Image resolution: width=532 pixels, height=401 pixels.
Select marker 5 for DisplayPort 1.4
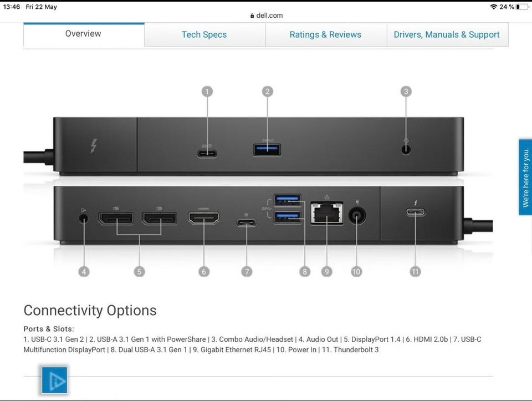[x=139, y=272]
